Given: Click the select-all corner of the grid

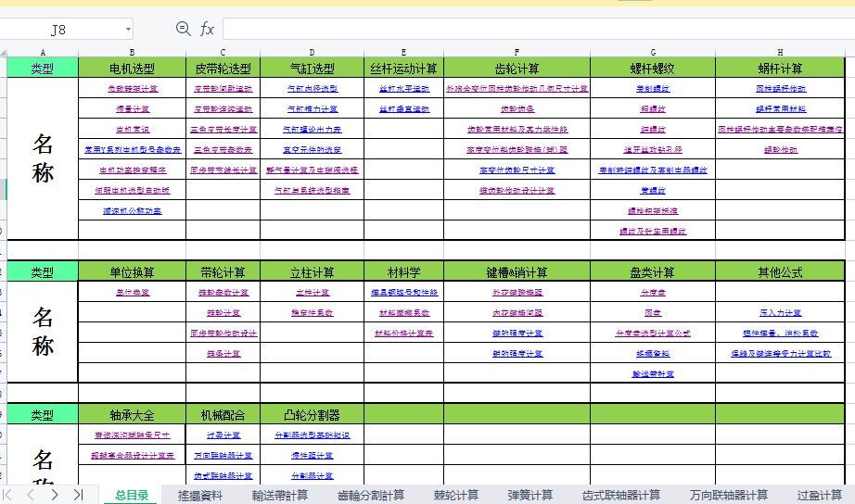Looking at the screenshot, I should coord(3,52).
